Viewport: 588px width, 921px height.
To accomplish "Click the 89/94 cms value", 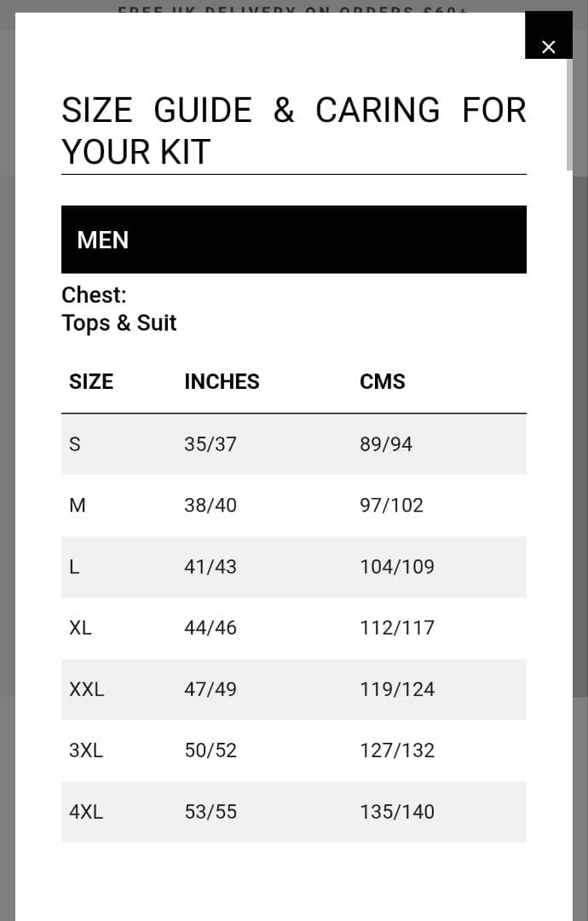I will click(x=385, y=444).
